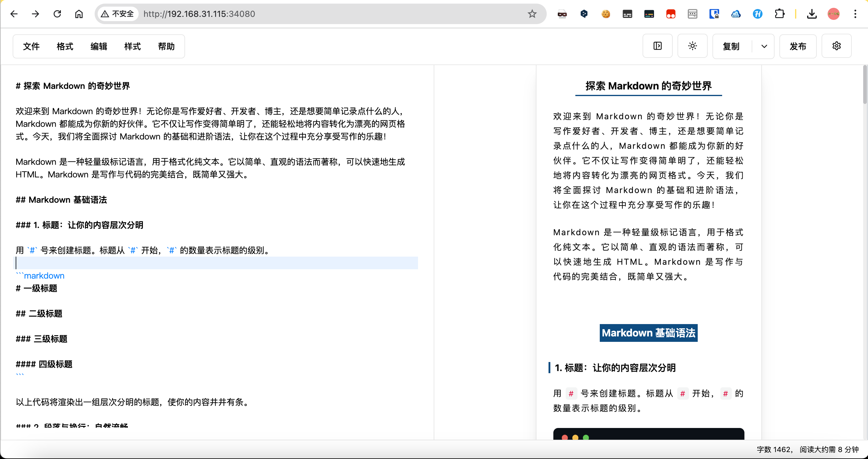Click the 字数 1462 word count status
The image size is (868, 459).
[774, 450]
